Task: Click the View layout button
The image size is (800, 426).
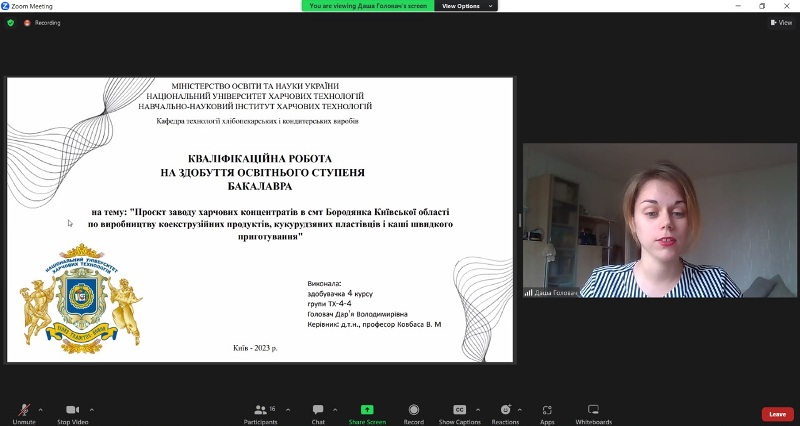Action: [x=782, y=22]
